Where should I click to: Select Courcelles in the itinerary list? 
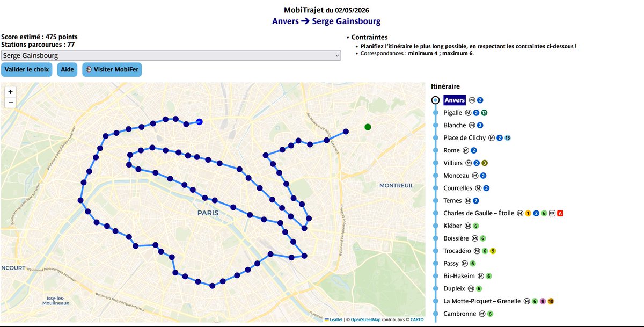(x=458, y=188)
